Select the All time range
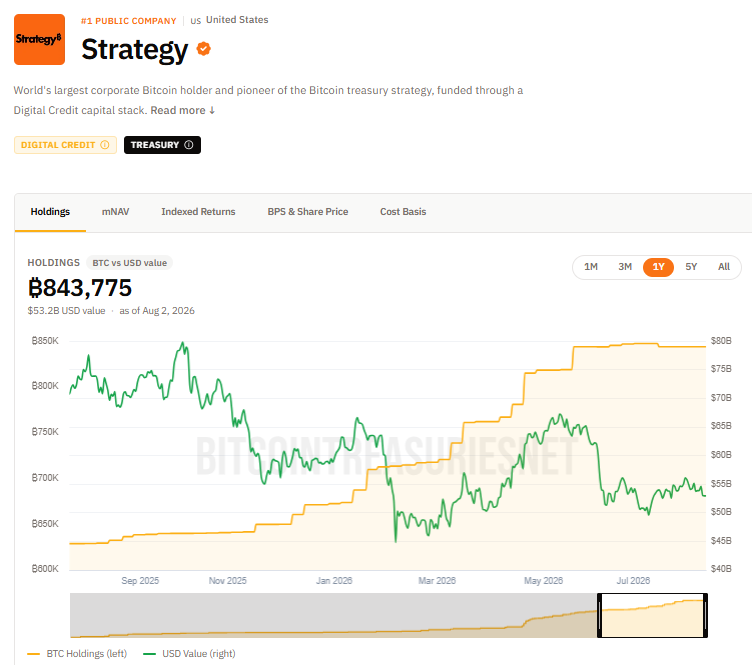The height and width of the screenshot is (665, 752). pos(724,267)
